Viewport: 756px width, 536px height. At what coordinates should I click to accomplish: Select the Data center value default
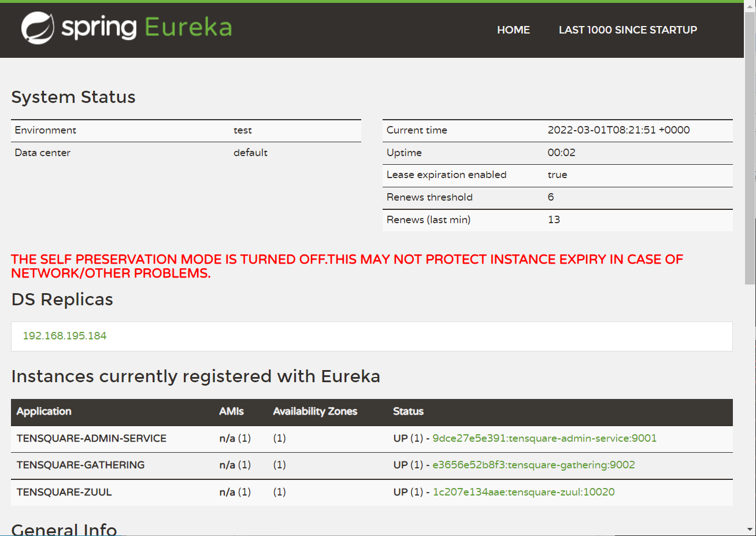click(250, 153)
